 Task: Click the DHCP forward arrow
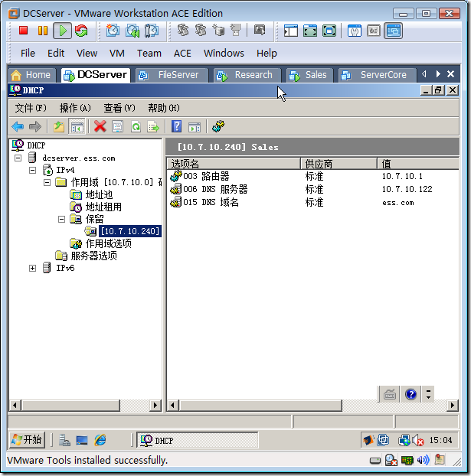click(x=35, y=126)
